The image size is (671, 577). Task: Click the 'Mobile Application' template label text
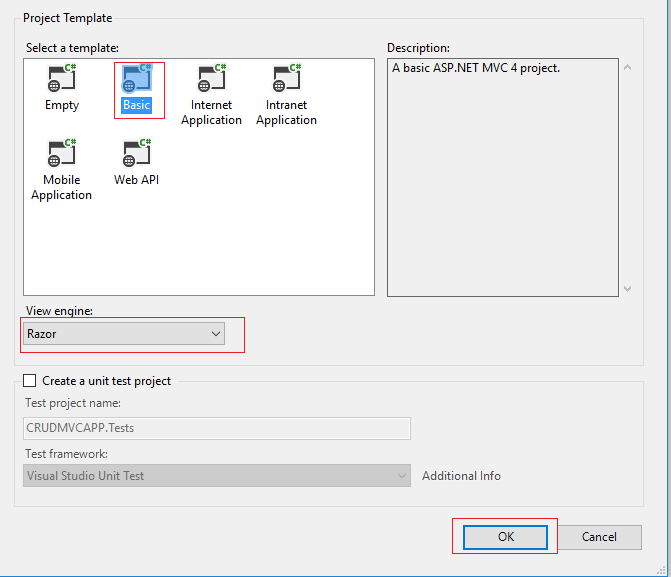click(62, 188)
